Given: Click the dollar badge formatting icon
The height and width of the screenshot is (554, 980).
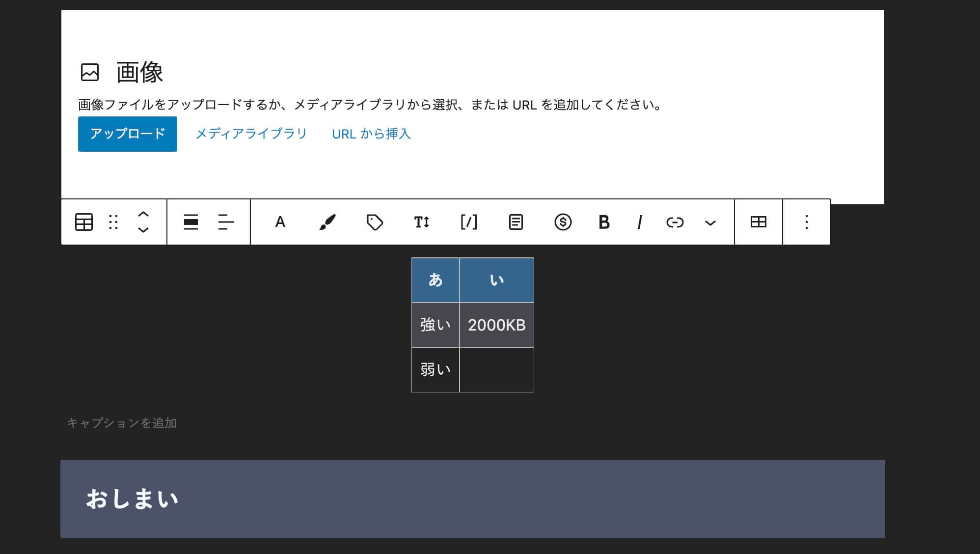Looking at the screenshot, I should click(563, 222).
